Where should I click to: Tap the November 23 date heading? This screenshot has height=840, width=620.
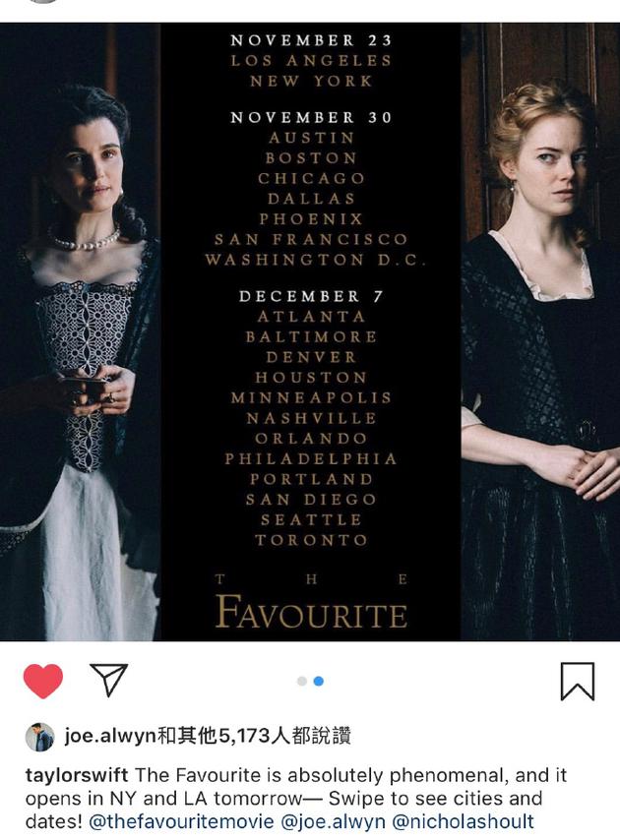click(311, 40)
